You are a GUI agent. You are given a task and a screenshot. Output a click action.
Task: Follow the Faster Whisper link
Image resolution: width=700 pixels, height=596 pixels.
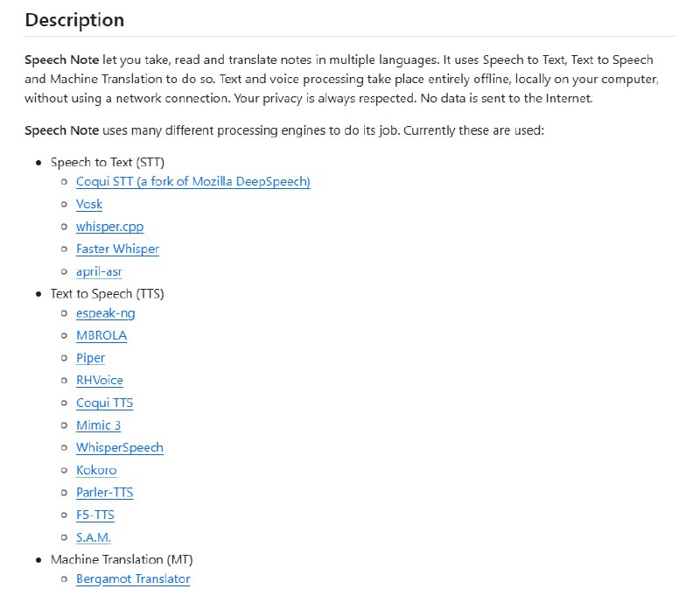pyautogui.click(x=117, y=249)
